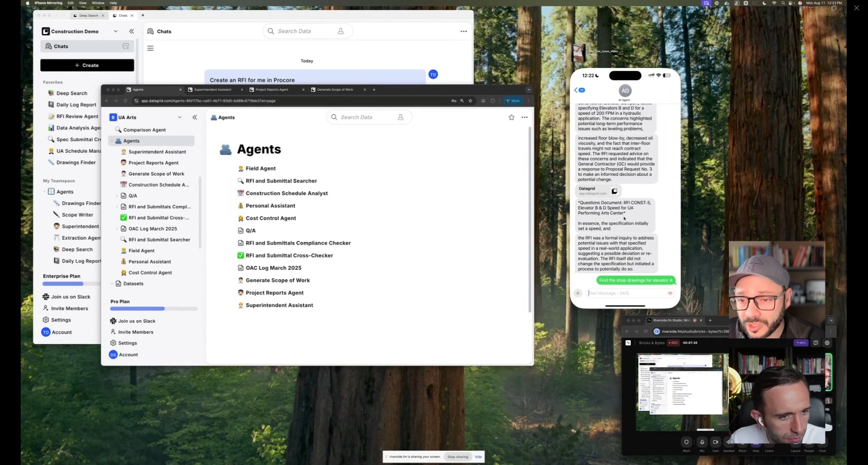Expand the Datasets tree item arrow

click(x=112, y=284)
